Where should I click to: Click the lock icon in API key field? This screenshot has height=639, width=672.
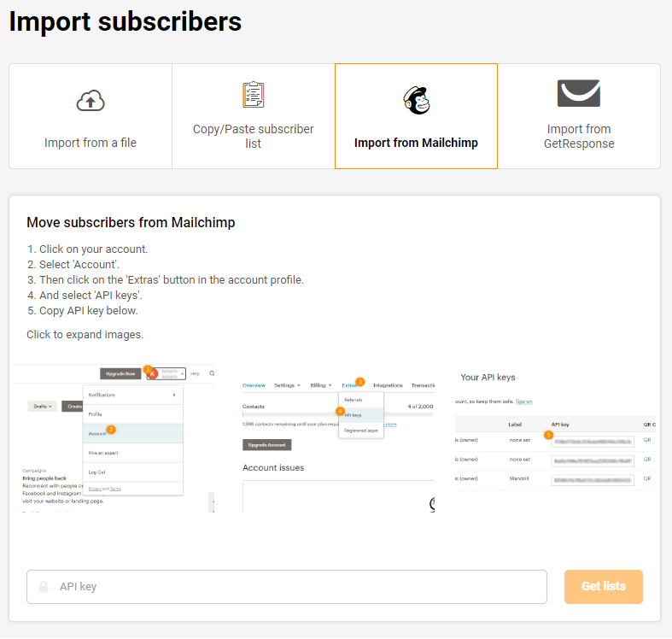(44, 587)
